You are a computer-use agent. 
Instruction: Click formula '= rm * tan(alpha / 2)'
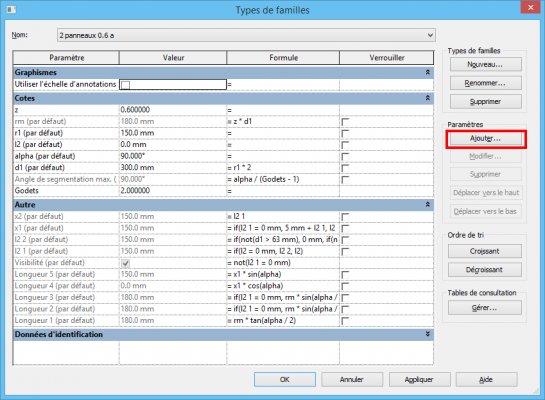pyautogui.click(x=283, y=320)
